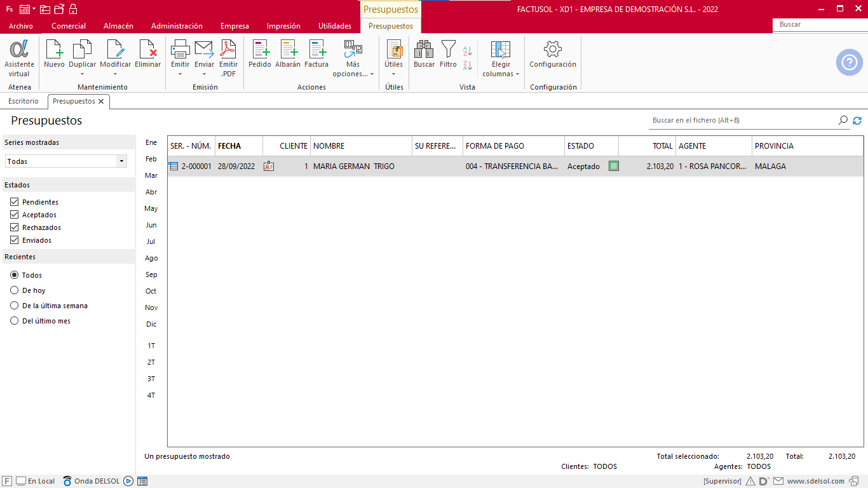Sort ascending A to Z
The height and width of the screenshot is (488, 868).
(468, 51)
